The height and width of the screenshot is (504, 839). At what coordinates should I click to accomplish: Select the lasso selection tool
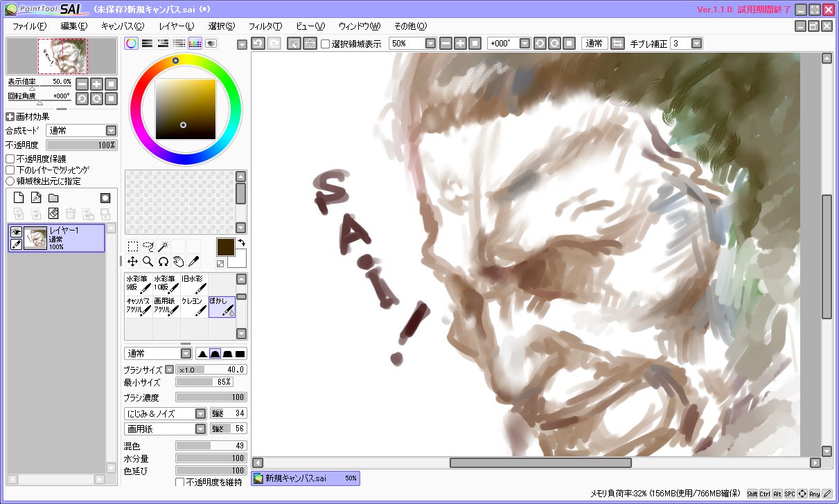(148, 246)
